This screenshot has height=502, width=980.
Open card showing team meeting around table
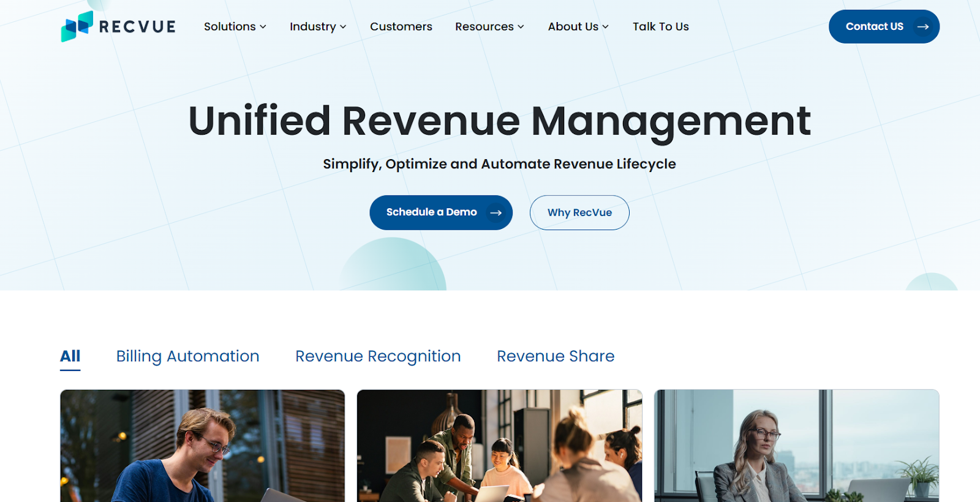[x=500, y=446]
